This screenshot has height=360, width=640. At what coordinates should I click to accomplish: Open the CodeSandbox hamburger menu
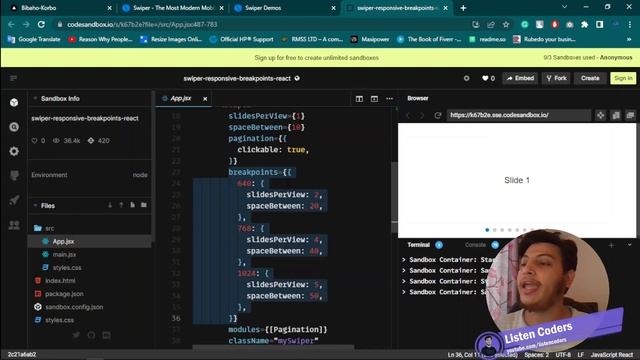(13, 78)
